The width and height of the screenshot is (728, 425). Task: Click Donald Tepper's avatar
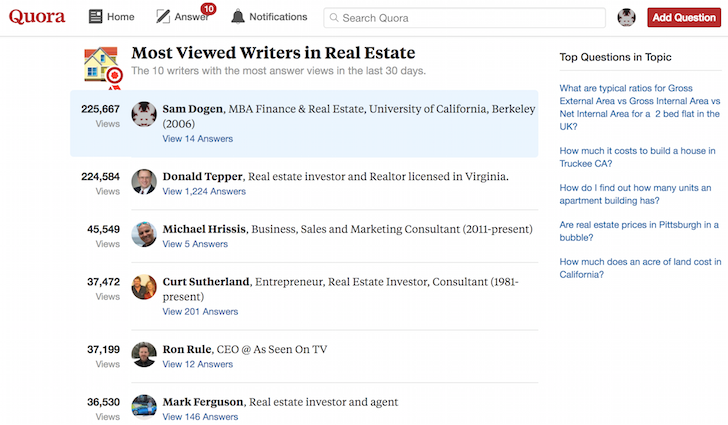tap(144, 181)
